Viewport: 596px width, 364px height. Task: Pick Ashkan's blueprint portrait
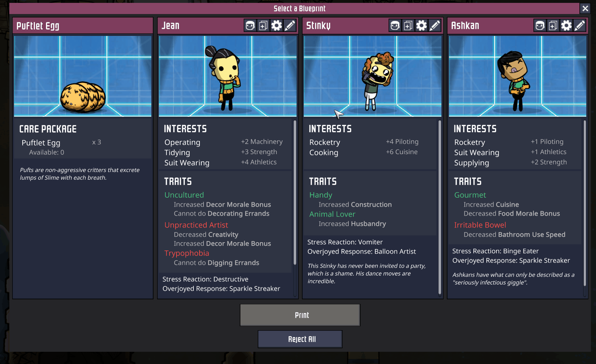click(518, 76)
